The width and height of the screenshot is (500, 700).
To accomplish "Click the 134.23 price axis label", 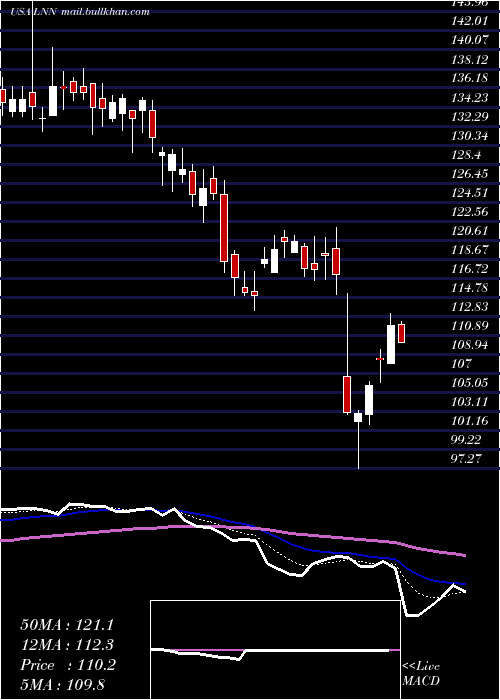I will point(468,97).
